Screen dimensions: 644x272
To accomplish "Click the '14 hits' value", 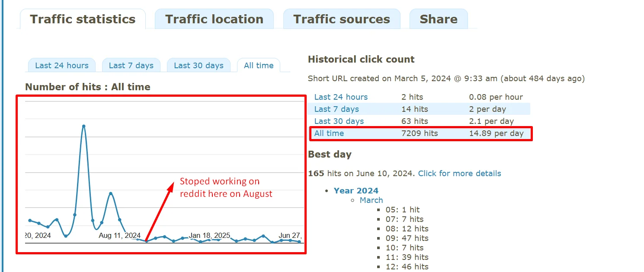I will click(415, 109).
